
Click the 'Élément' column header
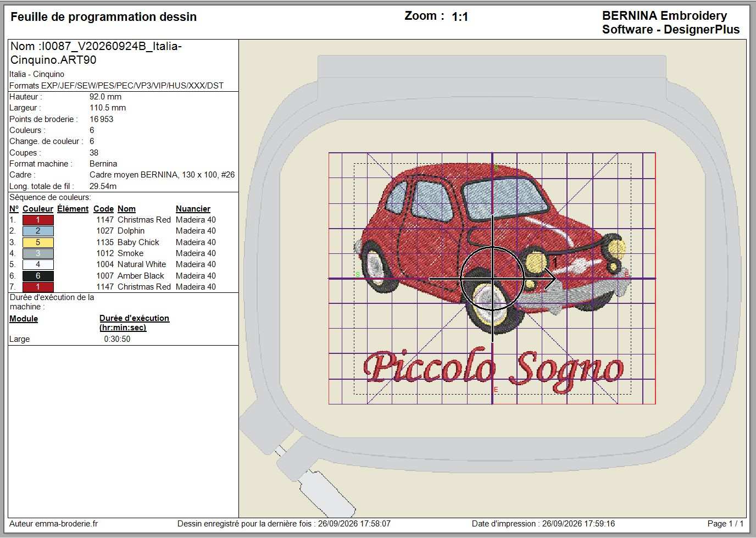[73, 209]
